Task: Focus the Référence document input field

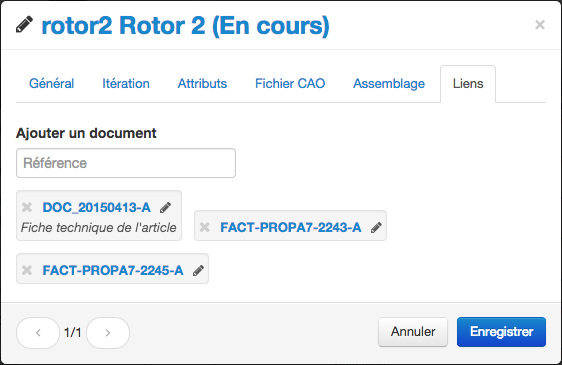Action: point(126,163)
